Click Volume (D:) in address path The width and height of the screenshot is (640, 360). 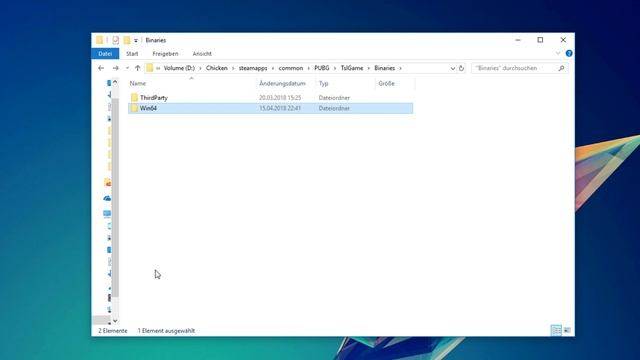[x=179, y=68]
